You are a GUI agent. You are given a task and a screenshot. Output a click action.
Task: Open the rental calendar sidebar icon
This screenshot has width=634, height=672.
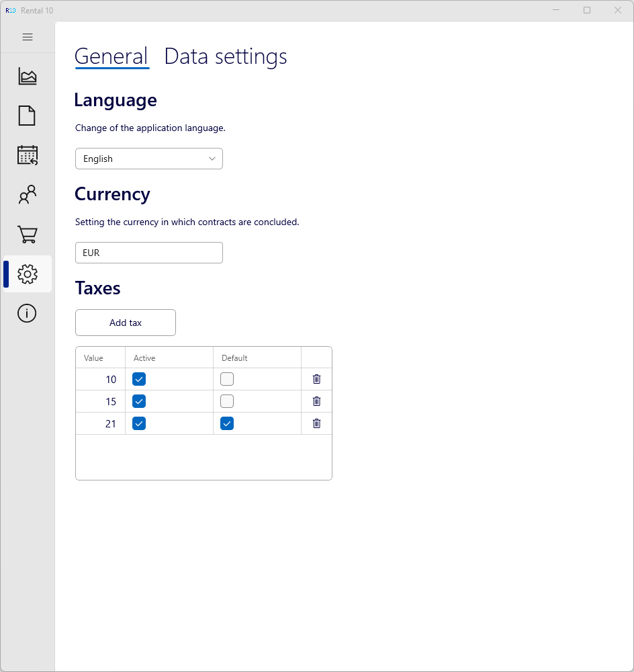click(x=28, y=155)
